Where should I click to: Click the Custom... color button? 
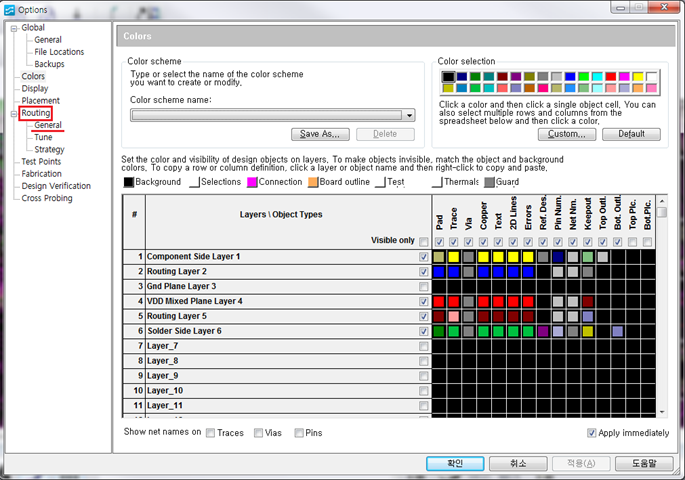567,134
